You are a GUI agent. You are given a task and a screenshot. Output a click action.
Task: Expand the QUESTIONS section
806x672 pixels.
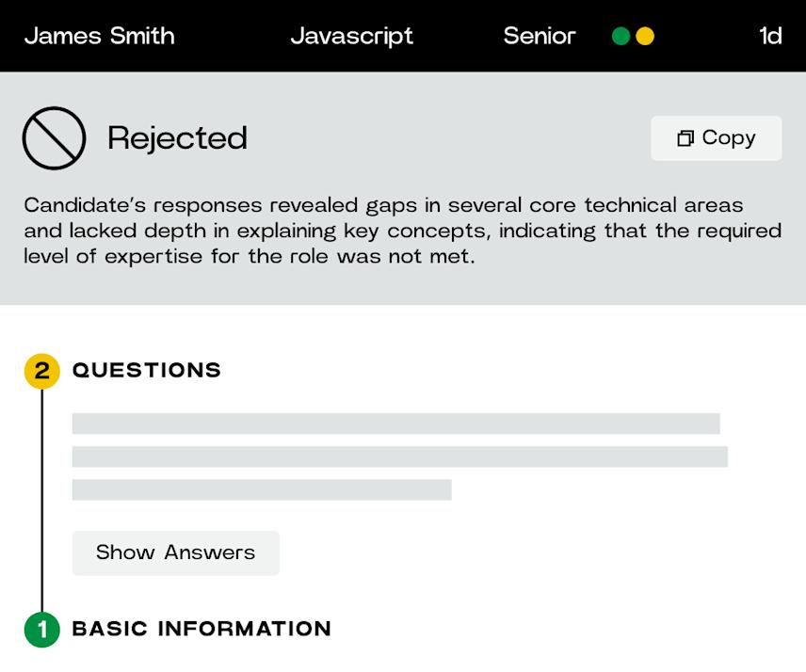coord(147,371)
